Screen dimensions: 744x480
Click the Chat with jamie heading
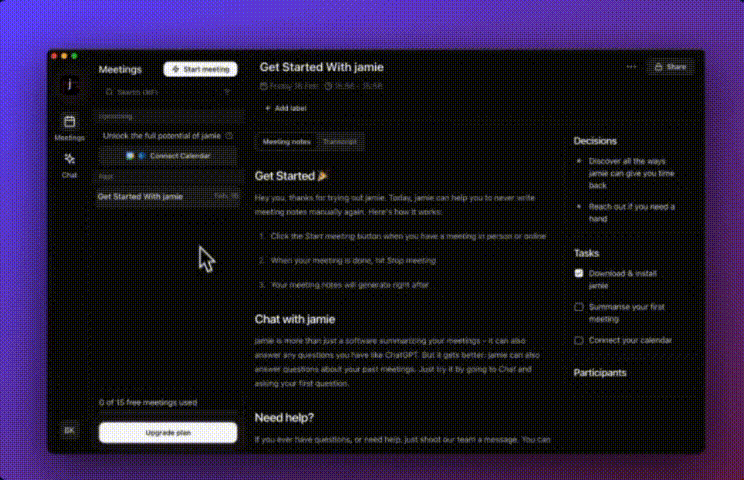[295, 319]
